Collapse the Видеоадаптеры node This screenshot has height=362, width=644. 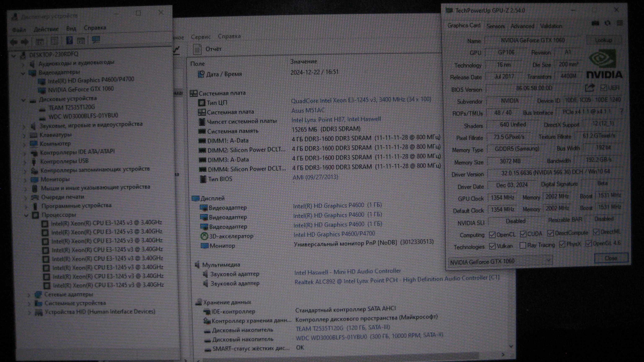(23, 74)
